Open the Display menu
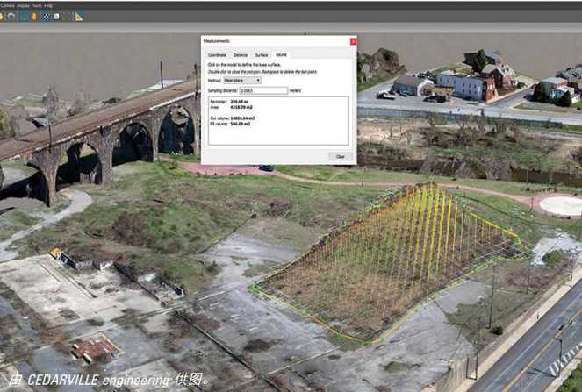 [23, 5]
